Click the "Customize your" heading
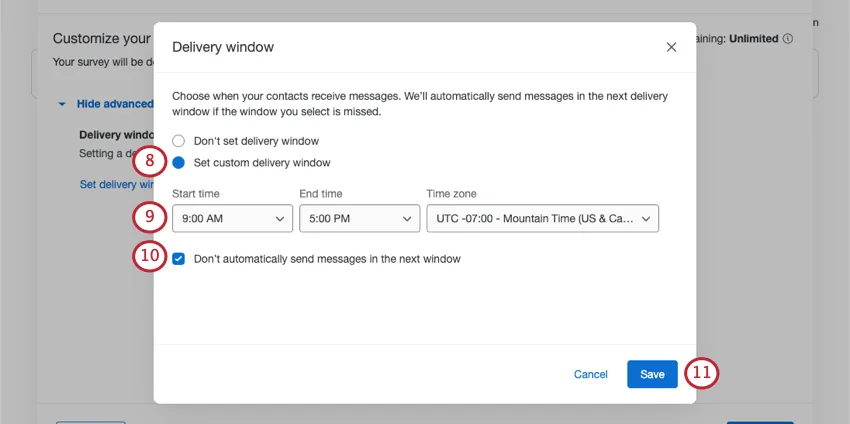Image resolution: width=850 pixels, height=424 pixels. coord(101,39)
